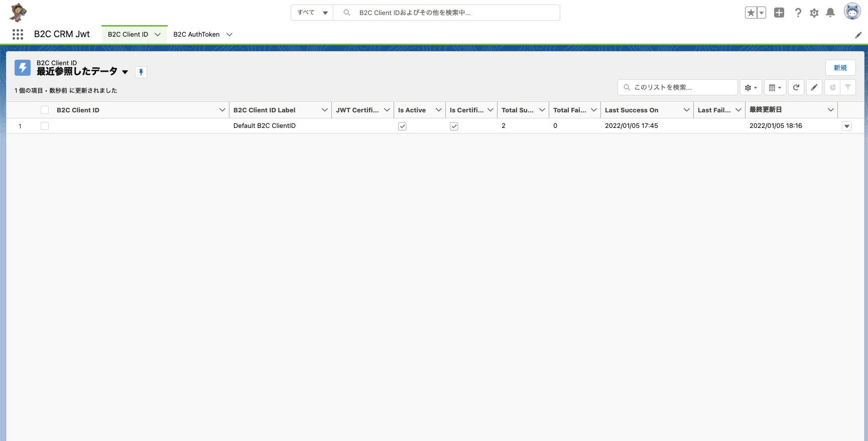Open the Total Fai... column menu
The width and height of the screenshot is (868, 441).
[594, 110]
